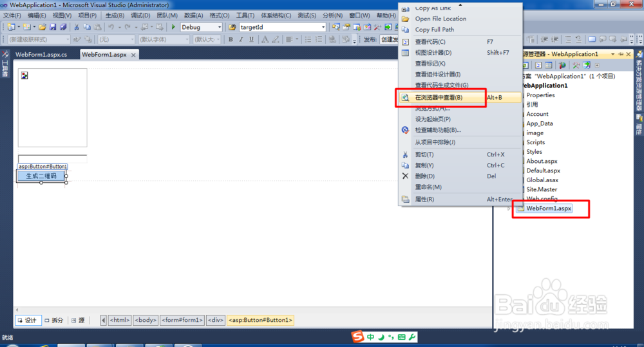Image resolution: width=644 pixels, height=347 pixels.
Task: Click the Cut scissors toolbar icon
Action: tap(77, 27)
